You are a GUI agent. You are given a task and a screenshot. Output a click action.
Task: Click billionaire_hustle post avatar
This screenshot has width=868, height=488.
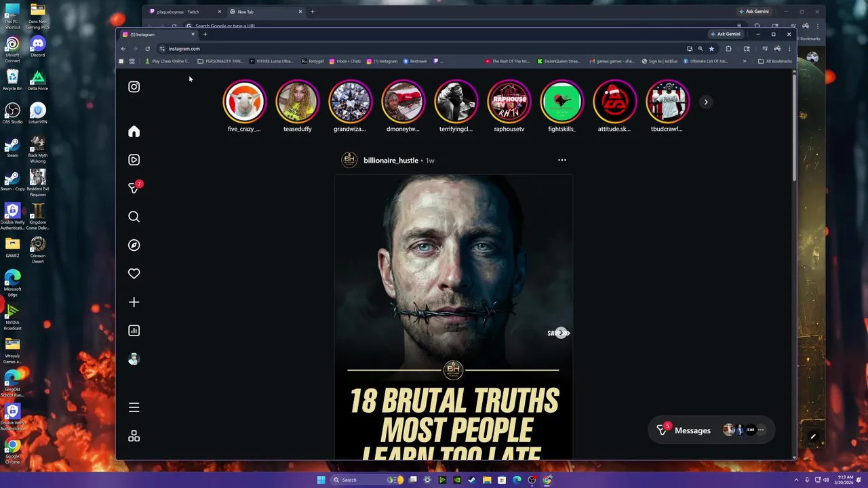tap(349, 160)
